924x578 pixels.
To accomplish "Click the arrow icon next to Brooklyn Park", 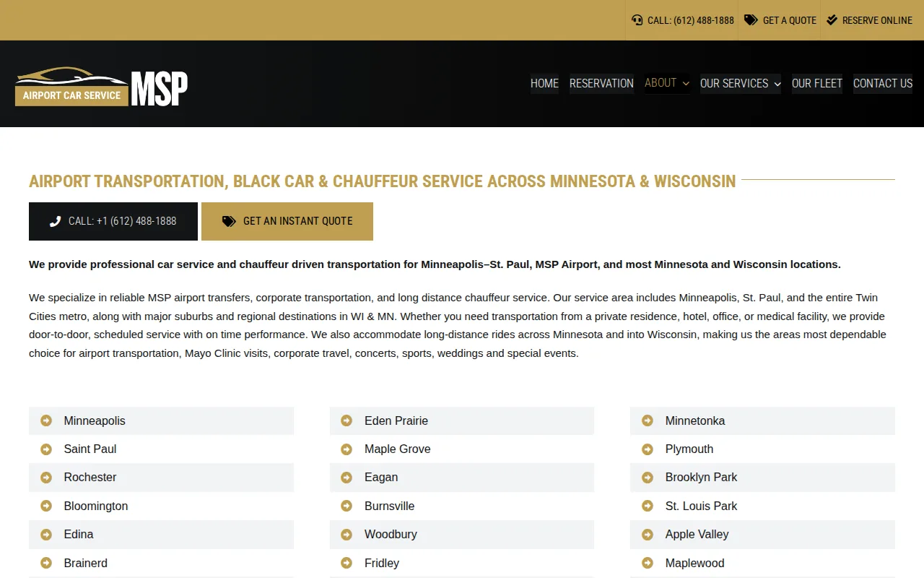I will (x=648, y=477).
